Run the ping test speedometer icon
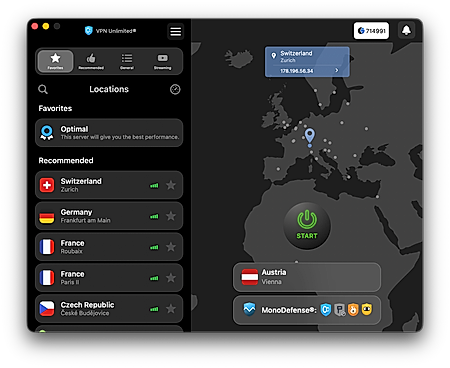The height and width of the screenshot is (368, 450). tap(175, 89)
